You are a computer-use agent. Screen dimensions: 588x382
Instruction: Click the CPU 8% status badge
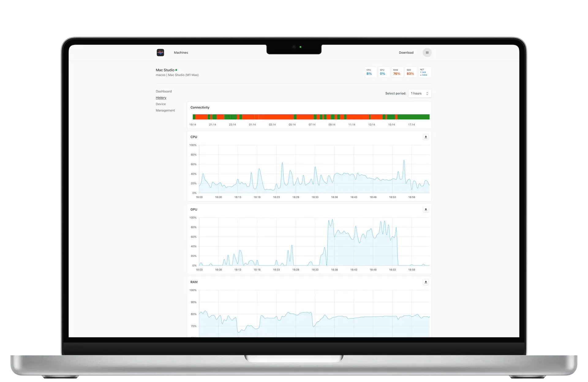[370, 72]
